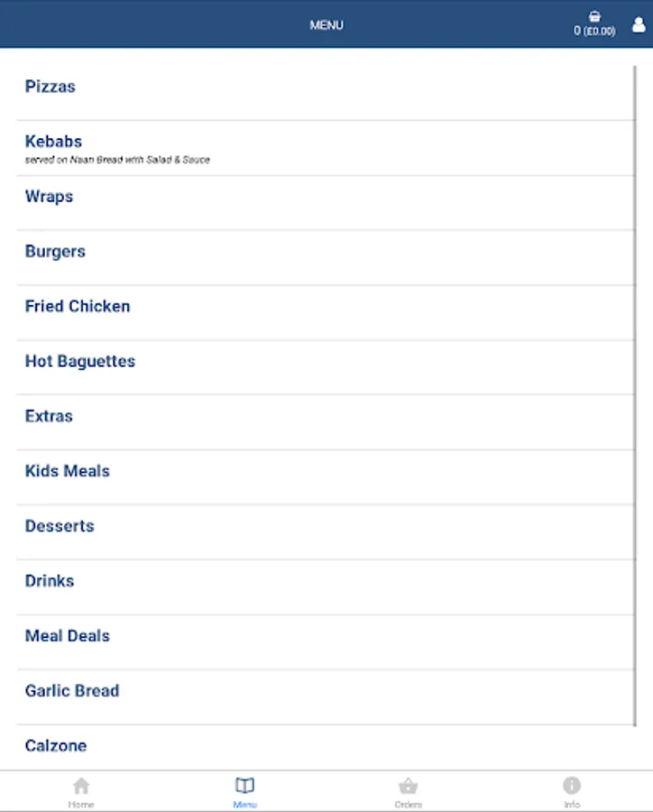The image size is (653, 812).
Task: Open the Kebabs category
Action: pyautogui.click(x=326, y=148)
